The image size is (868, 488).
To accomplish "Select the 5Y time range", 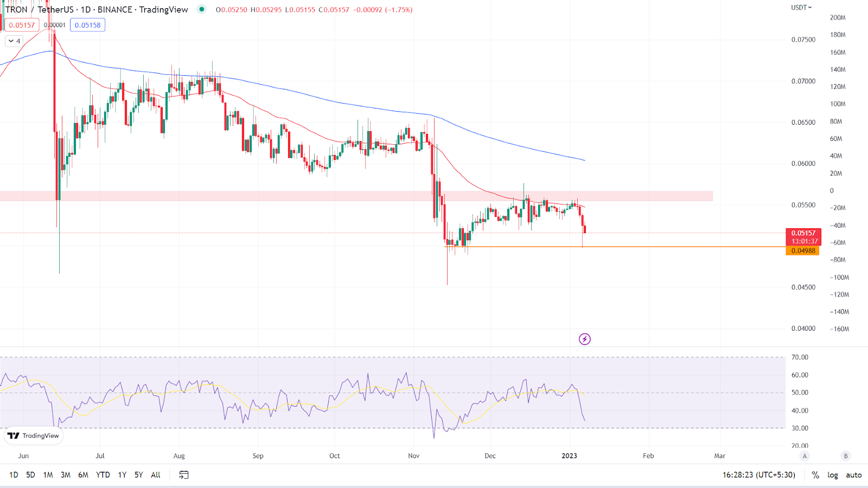I will click(139, 475).
